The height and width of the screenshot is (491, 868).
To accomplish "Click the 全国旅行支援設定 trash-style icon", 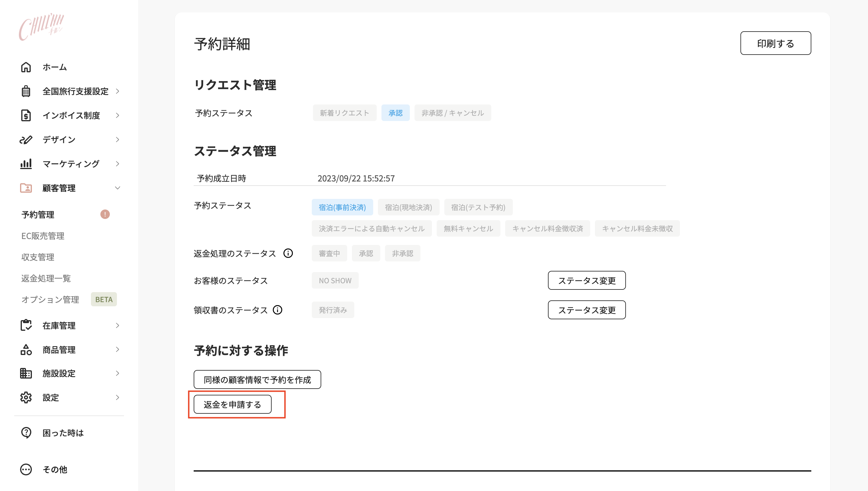I will 26,91.
